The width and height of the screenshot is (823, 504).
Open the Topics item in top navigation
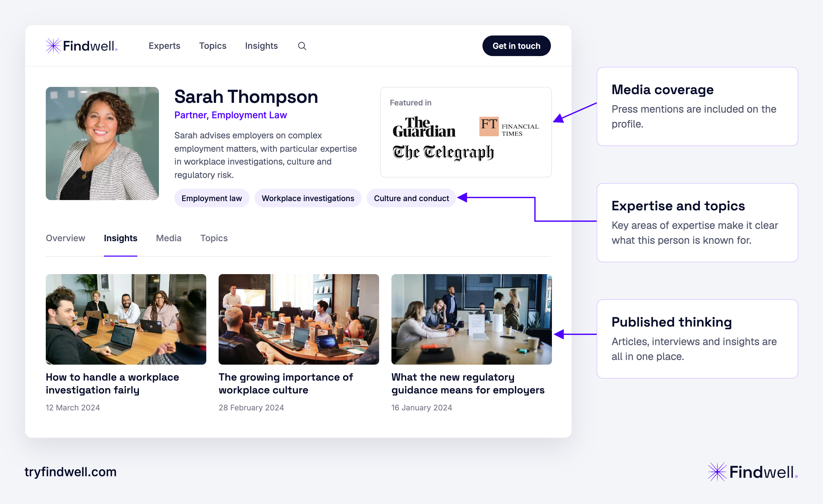213,46
